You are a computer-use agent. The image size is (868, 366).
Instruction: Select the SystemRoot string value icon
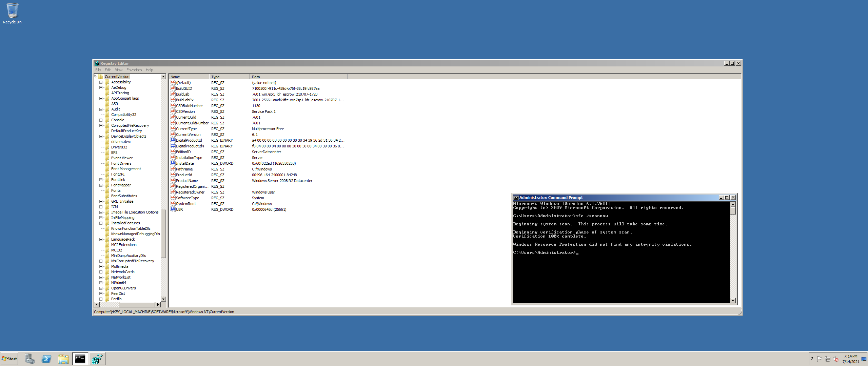[x=173, y=204]
